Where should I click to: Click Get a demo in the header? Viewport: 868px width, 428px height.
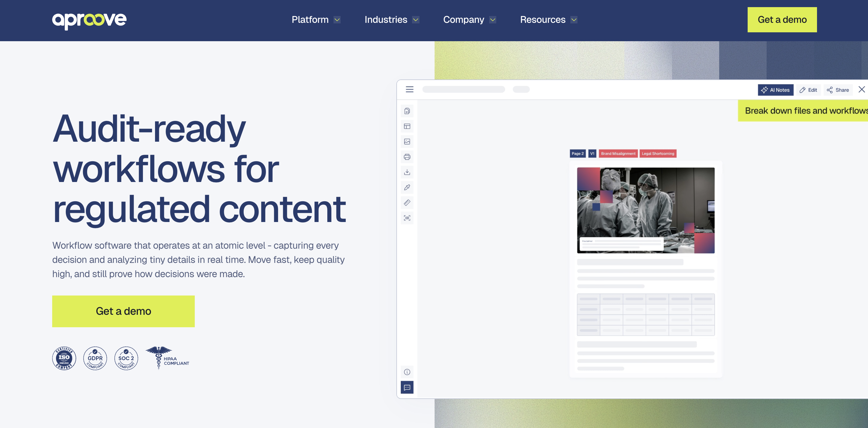[782, 20]
